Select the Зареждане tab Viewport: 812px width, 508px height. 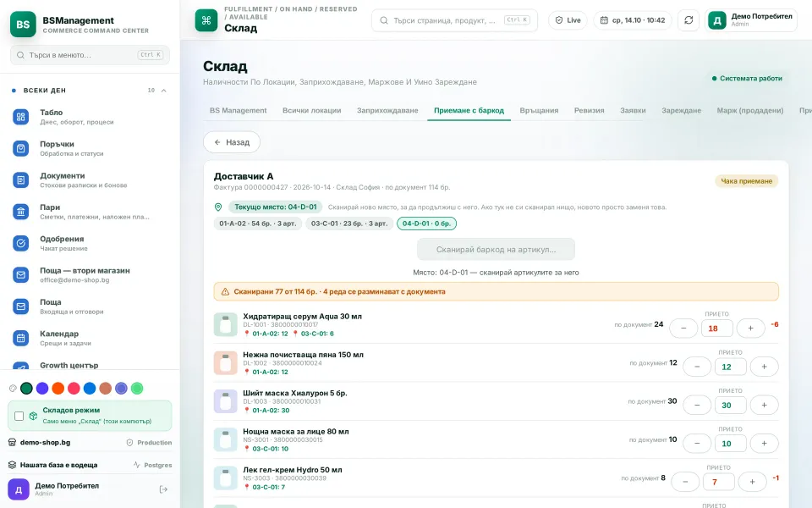coord(682,110)
